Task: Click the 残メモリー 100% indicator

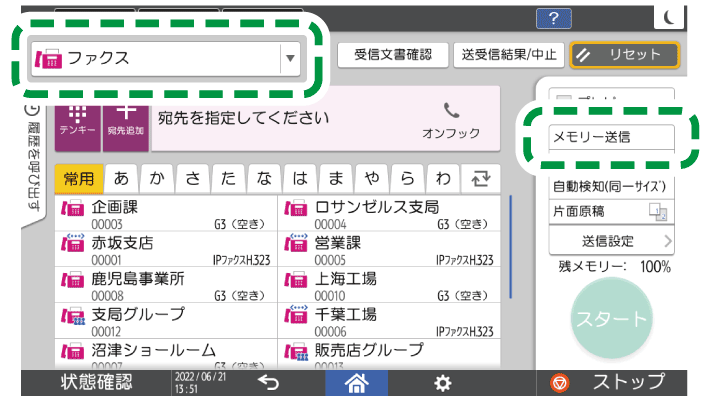Action: tap(614, 267)
